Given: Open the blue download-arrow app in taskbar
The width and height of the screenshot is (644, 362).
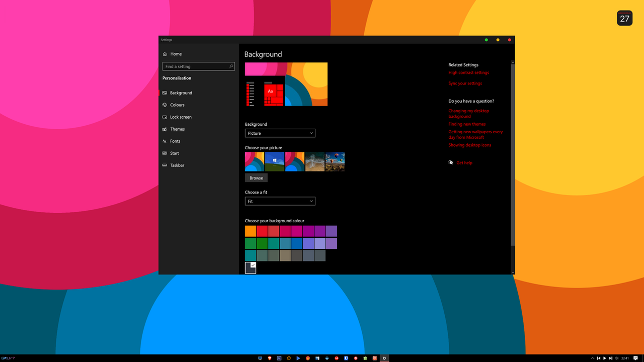Looking at the screenshot, I should click(327, 358).
